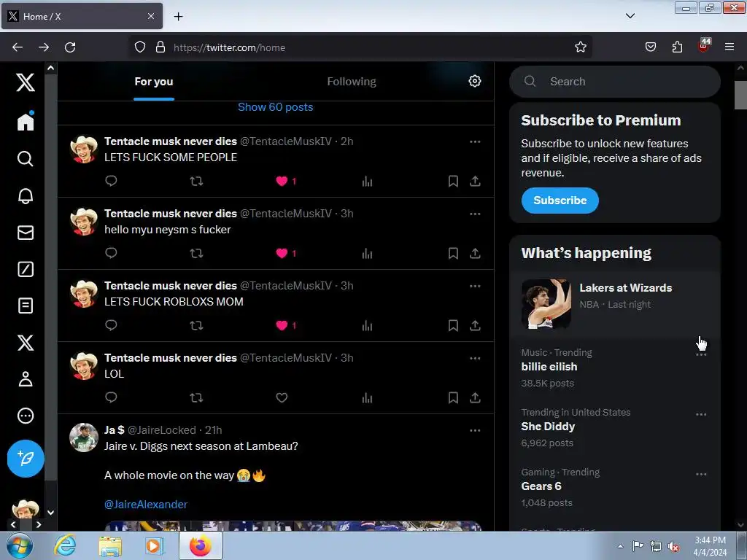The width and height of the screenshot is (747, 560).
Task: Reply to the "LETS FUCK SOME PEOPLE" post
Action: click(111, 181)
